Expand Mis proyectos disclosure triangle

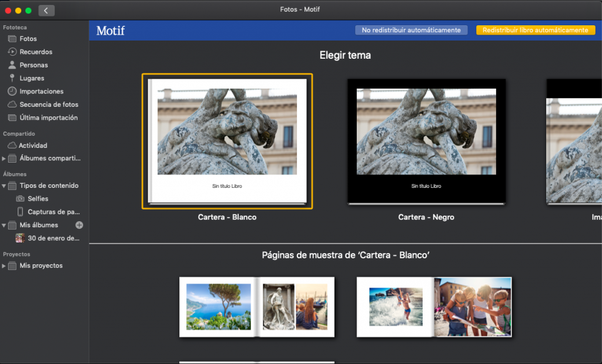click(x=4, y=266)
